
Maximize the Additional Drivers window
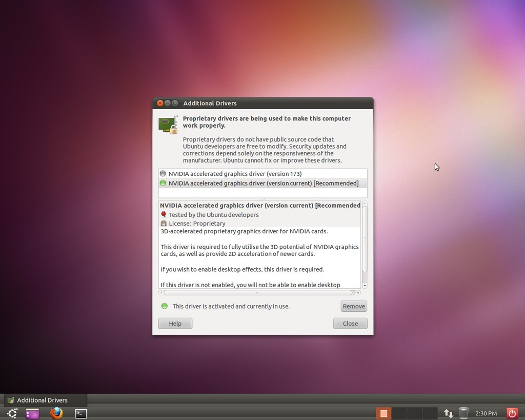pos(175,103)
